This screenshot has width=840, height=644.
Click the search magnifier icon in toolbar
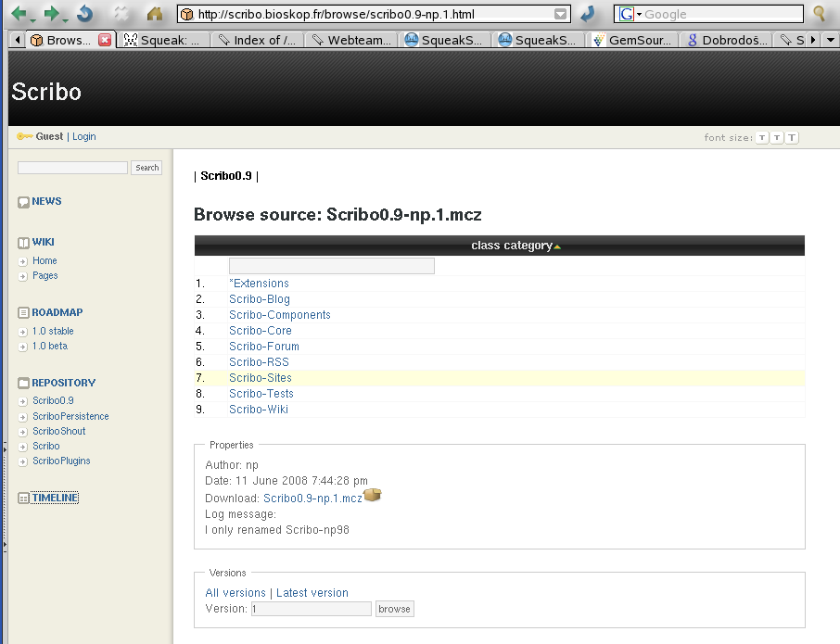click(820, 14)
